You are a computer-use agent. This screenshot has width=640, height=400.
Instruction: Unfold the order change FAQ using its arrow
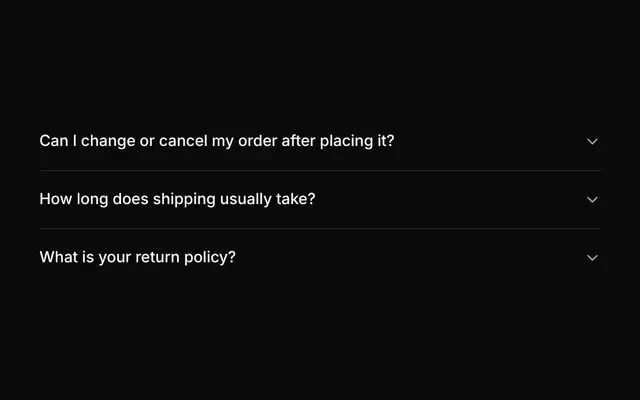coord(592,141)
